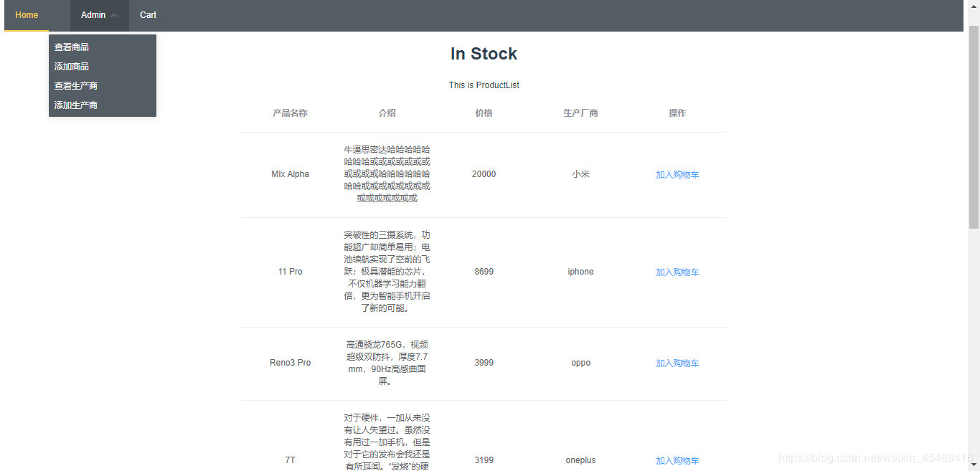
Task: Select the 7T product name
Action: [290, 460]
